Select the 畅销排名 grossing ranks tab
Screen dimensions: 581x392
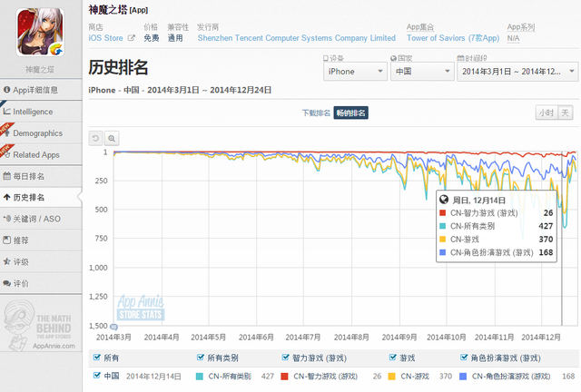point(351,113)
